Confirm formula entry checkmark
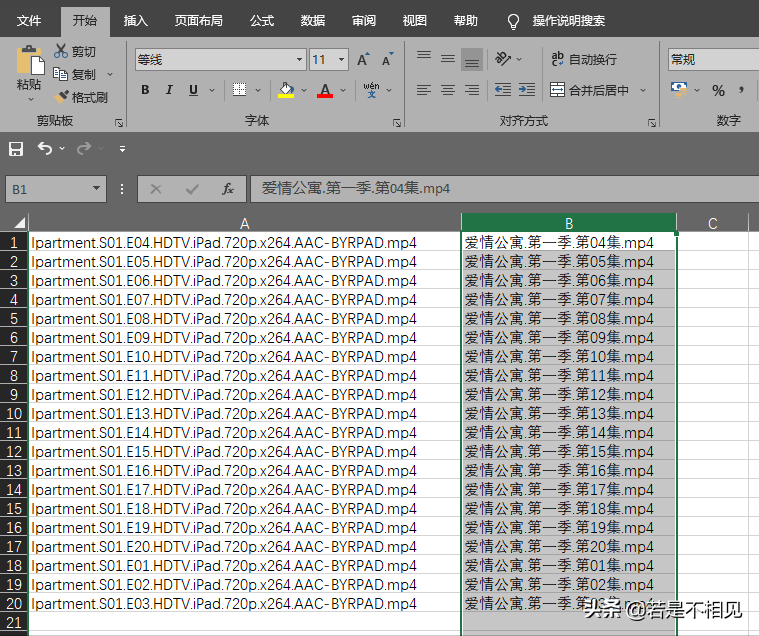The width and height of the screenshot is (759, 636). [x=192, y=189]
